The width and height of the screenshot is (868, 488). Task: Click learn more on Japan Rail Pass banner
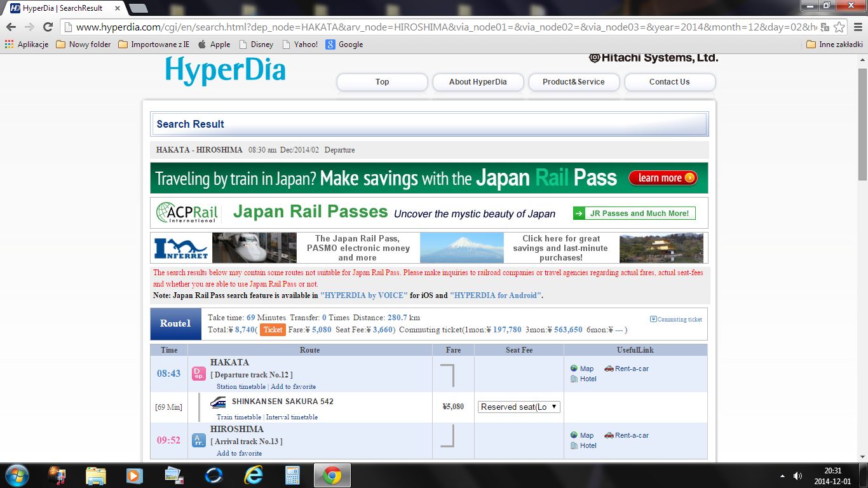663,178
